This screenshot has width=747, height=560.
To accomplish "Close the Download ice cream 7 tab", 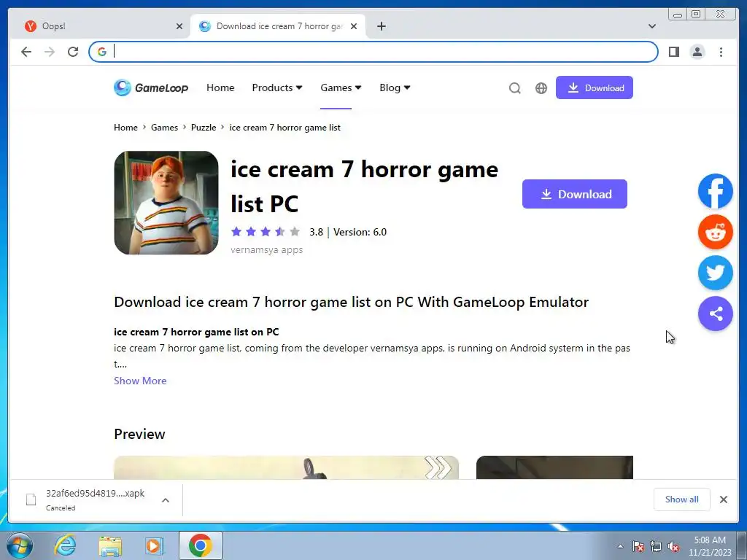I will click(x=354, y=26).
